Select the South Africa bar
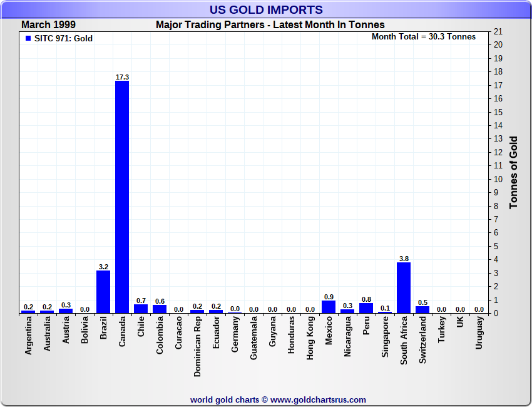The width and height of the screenshot is (532, 407). point(404,287)
